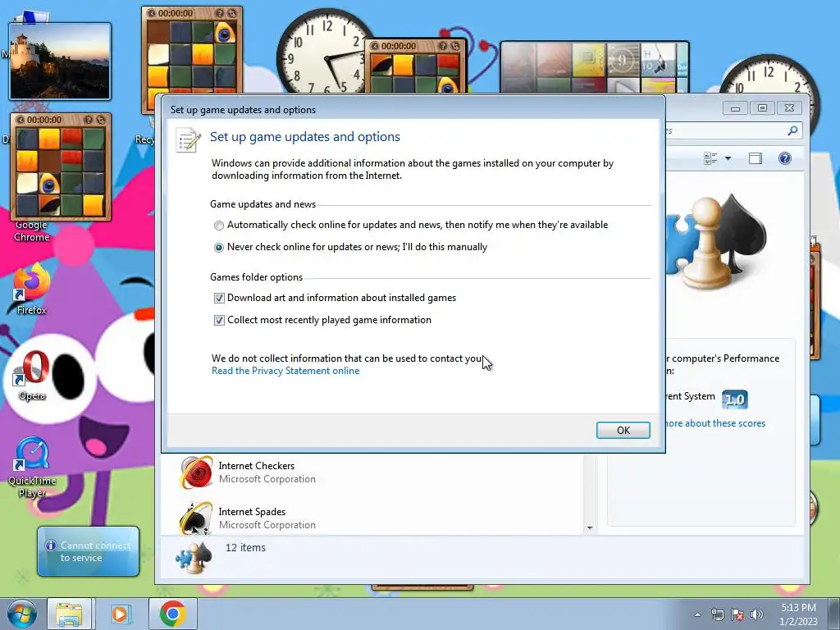Click the 12 items status text
This screenshot has width=840, height=630.
click(245, 547)
